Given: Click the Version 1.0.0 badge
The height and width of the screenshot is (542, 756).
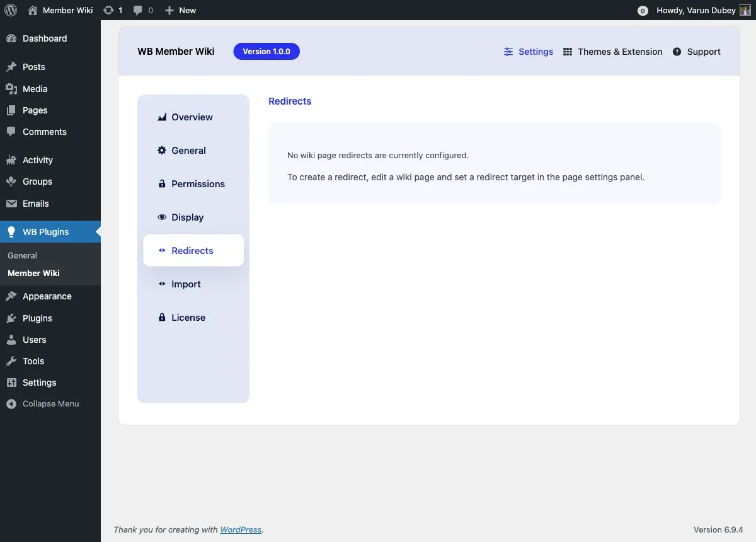Looking at the screenshot, I should point(266,52).
